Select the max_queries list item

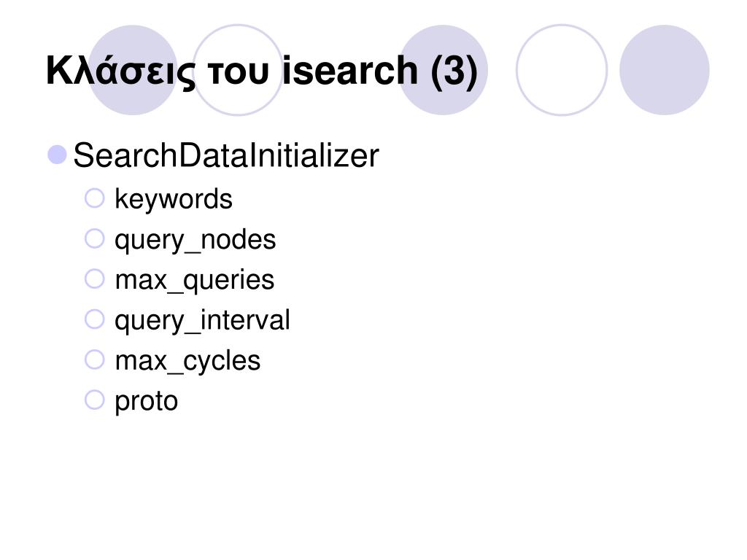tap(195, 281)
